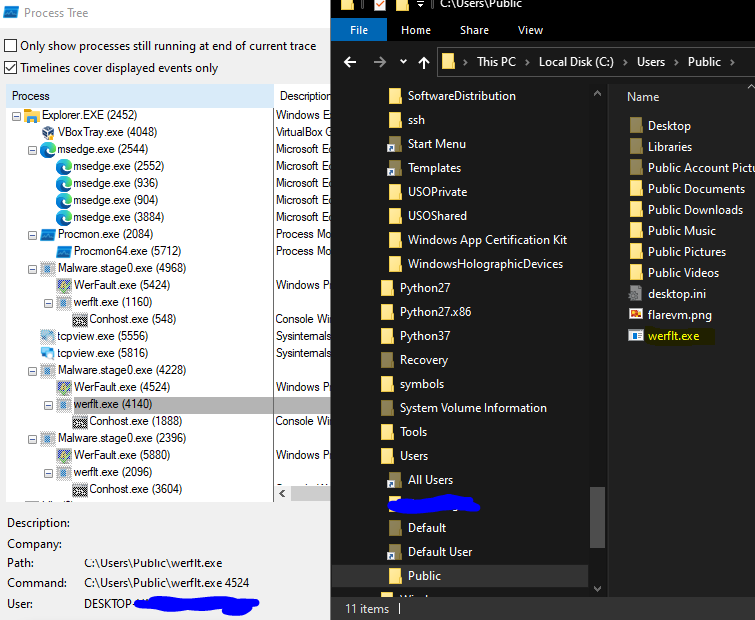755x620 pixels.
Task: Click 'Public' breadcrumb in address bar
Action: (704, 62)
